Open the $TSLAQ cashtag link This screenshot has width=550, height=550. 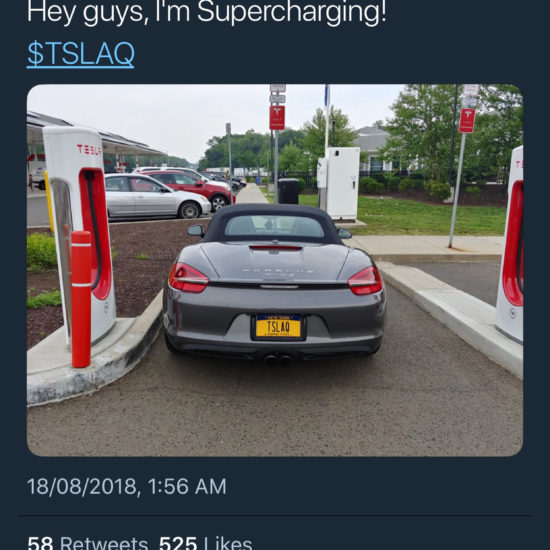pos(81,54)
